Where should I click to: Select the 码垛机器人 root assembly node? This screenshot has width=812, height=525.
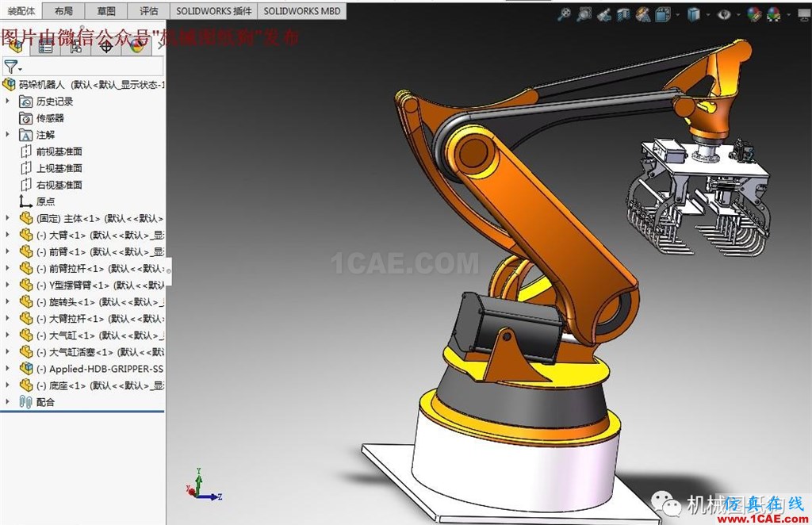(84, 84)
